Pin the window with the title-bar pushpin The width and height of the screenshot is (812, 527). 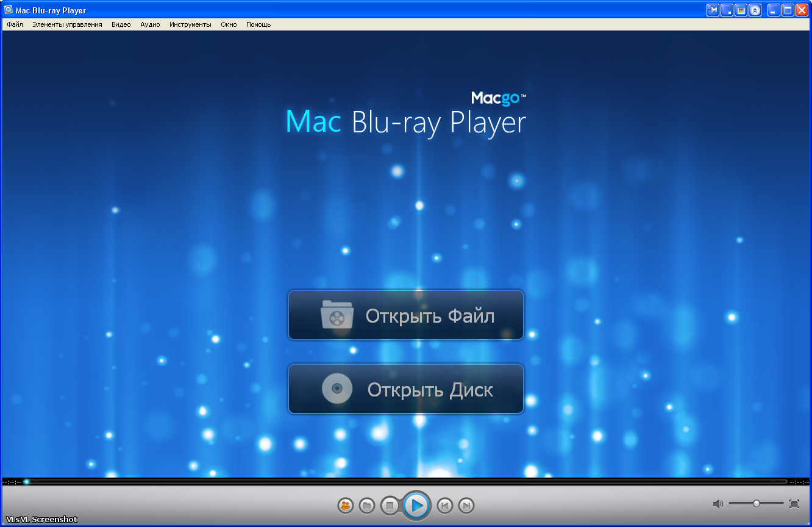pyautogui.click(x=713, y=10)
